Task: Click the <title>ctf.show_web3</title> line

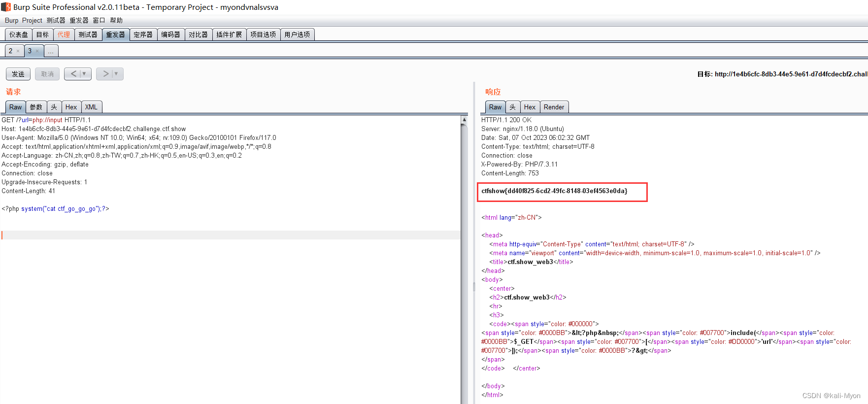Action: pyautogui.click(x=531, y=262)
